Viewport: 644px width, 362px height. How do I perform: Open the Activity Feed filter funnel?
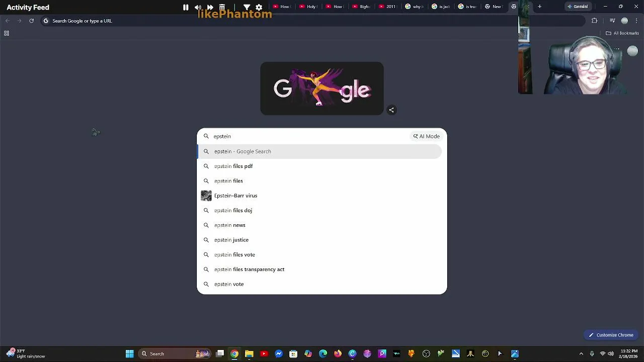pos(247,7)
